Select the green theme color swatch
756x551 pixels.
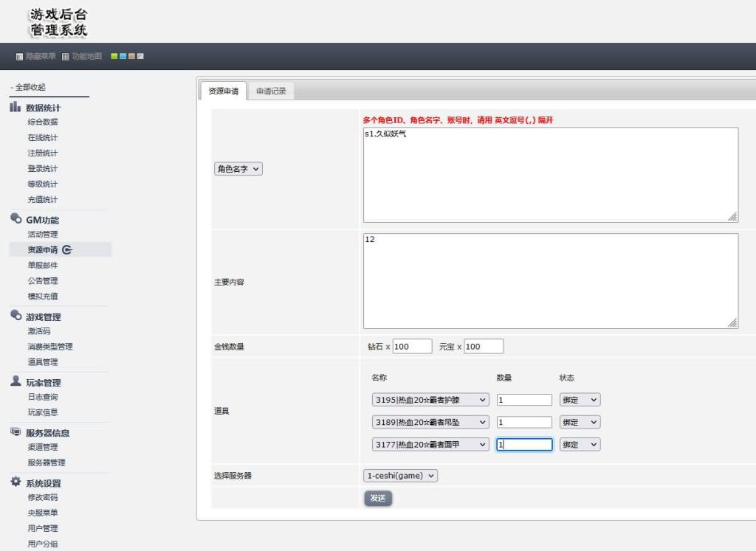pos(114,57)
